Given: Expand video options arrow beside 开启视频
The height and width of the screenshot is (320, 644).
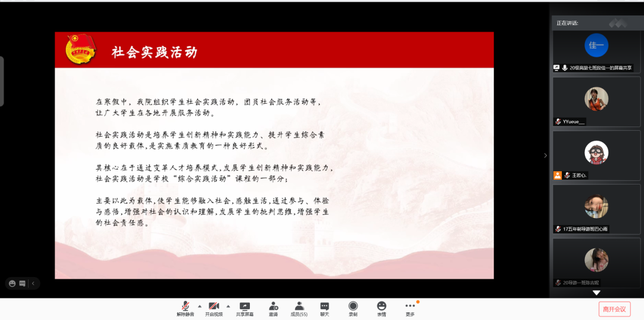Looking at the screenshot, I should [x=228, y=306].
